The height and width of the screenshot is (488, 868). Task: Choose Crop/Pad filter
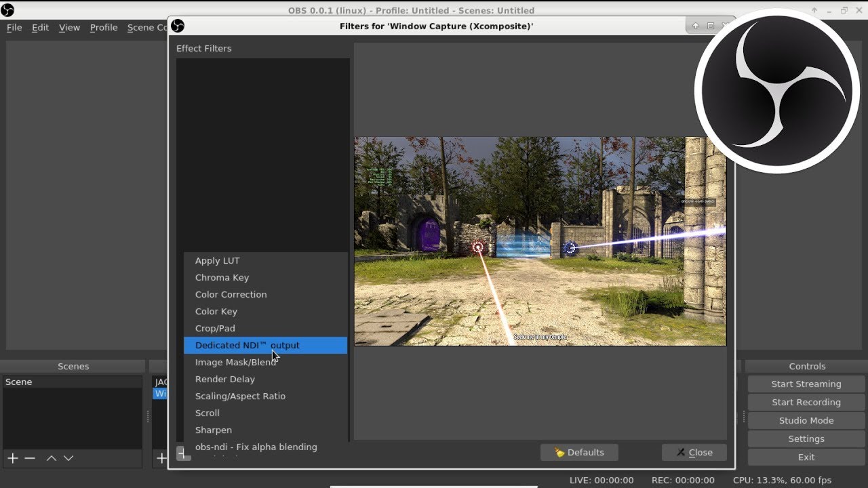(x=265, y=328)
